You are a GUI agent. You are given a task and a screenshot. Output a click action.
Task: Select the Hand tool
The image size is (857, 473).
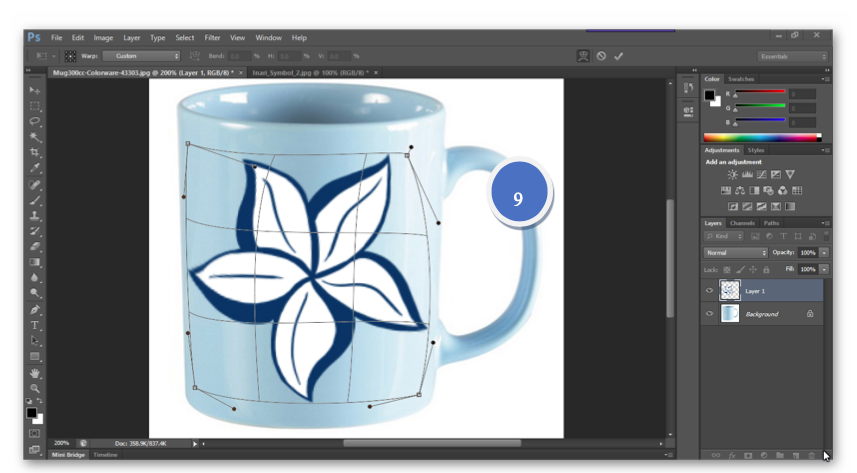click(x=35, y=373)
